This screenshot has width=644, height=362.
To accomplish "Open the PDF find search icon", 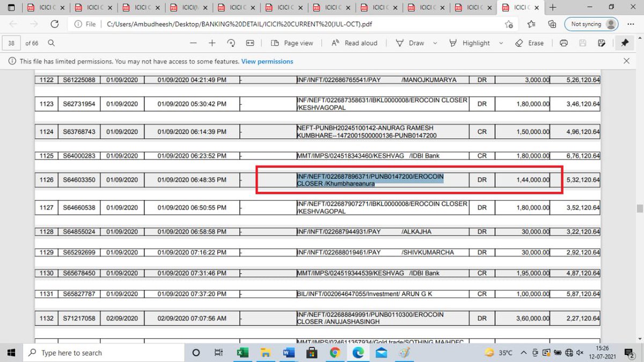I will point(51,43).
